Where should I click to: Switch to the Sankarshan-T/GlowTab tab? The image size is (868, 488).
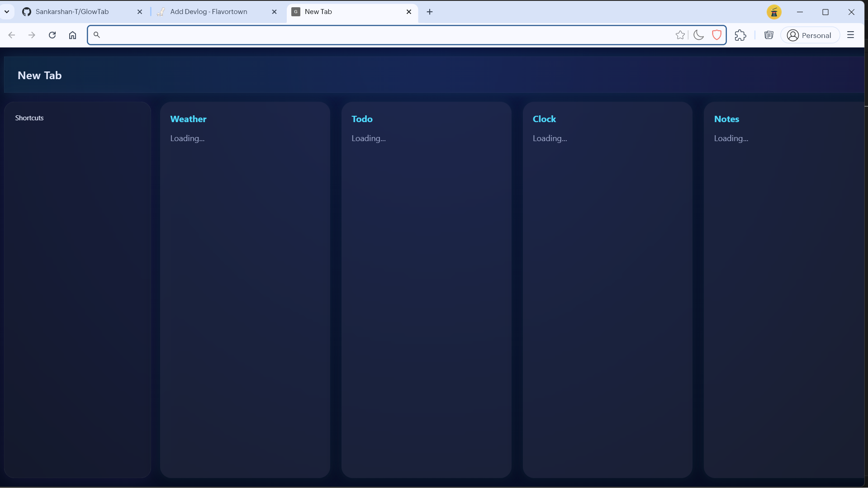click(72, 12)
